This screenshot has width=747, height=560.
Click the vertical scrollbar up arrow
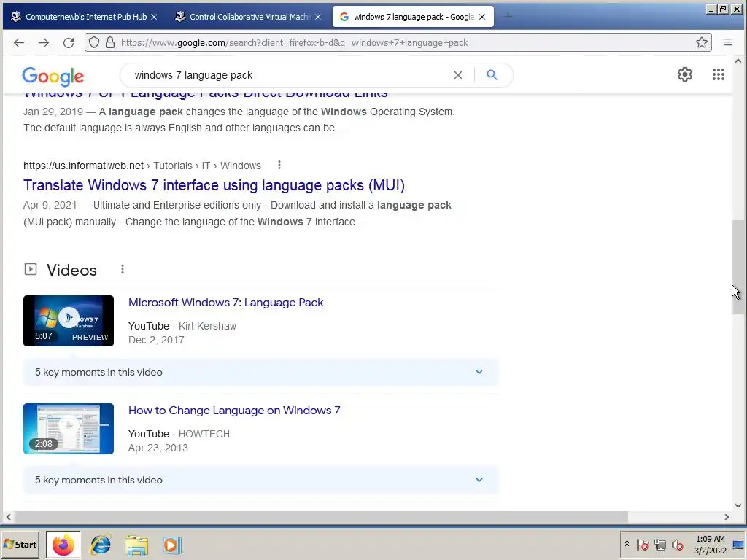point(738,61)
